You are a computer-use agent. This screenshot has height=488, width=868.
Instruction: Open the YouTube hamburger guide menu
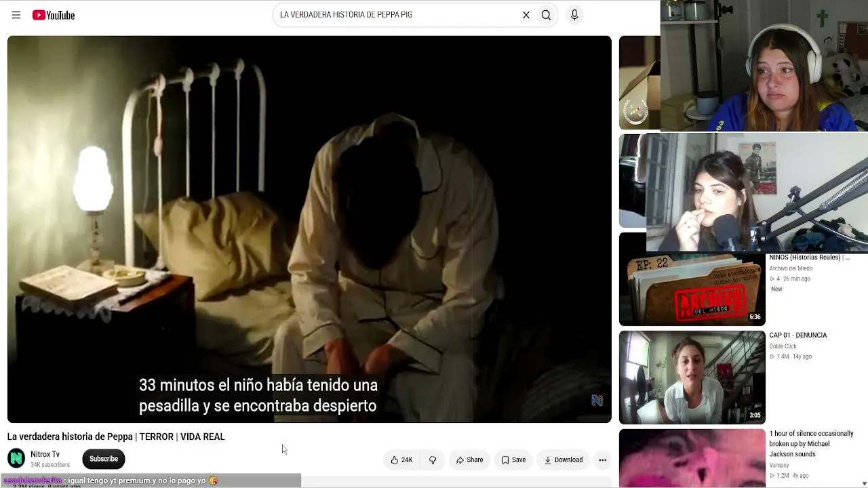tap(16, 15)
